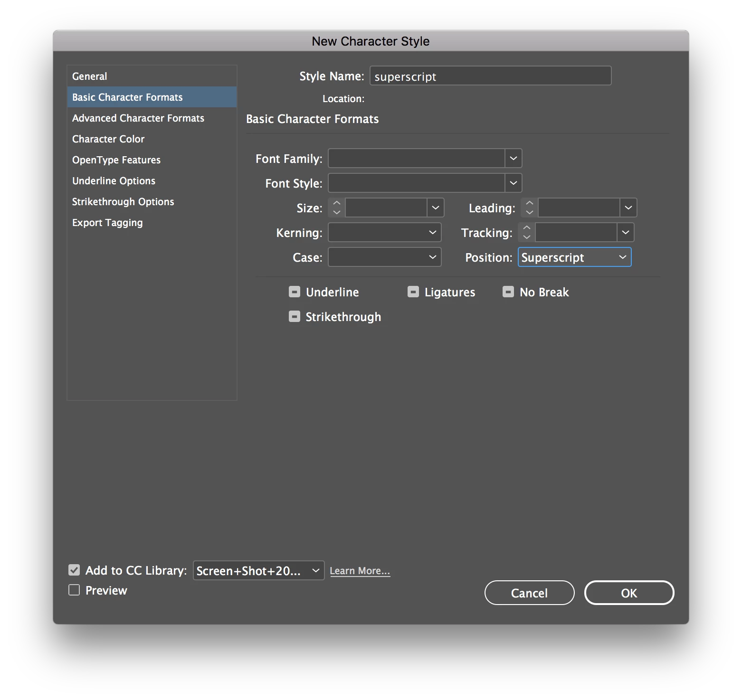Click the Tracking value field
Screen dimensions: 742x700
(x=576, y=232)
